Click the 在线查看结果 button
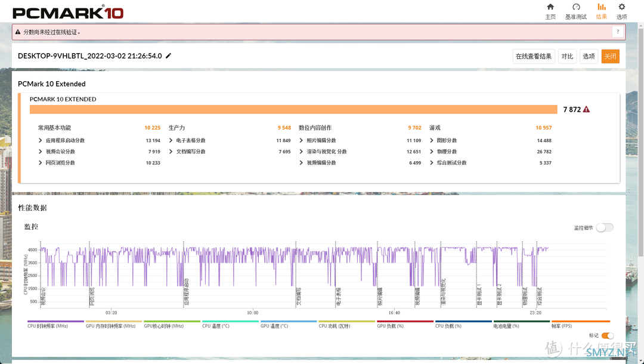This screenshot has height=364, width=644. (x=534, y=57)
